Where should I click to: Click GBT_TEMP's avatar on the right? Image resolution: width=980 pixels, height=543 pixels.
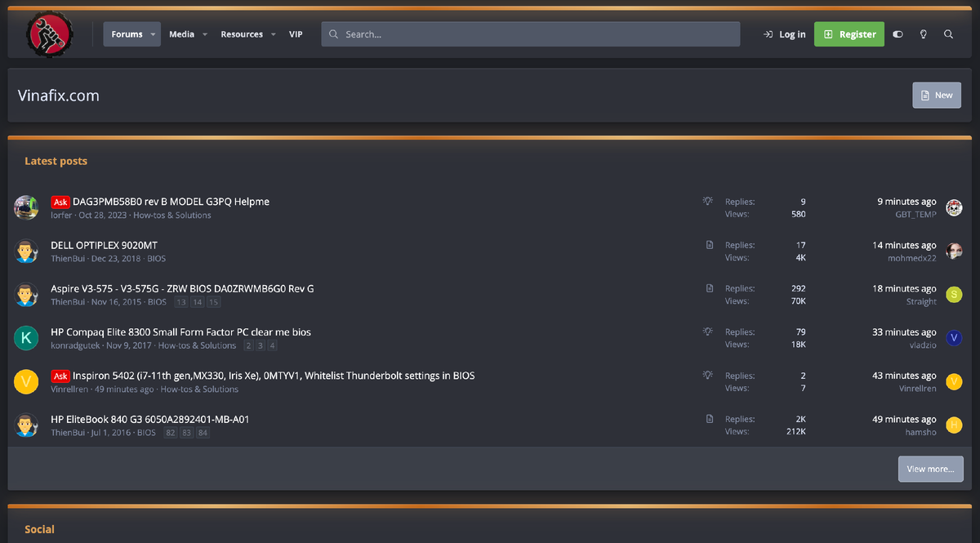click(954, 207)
